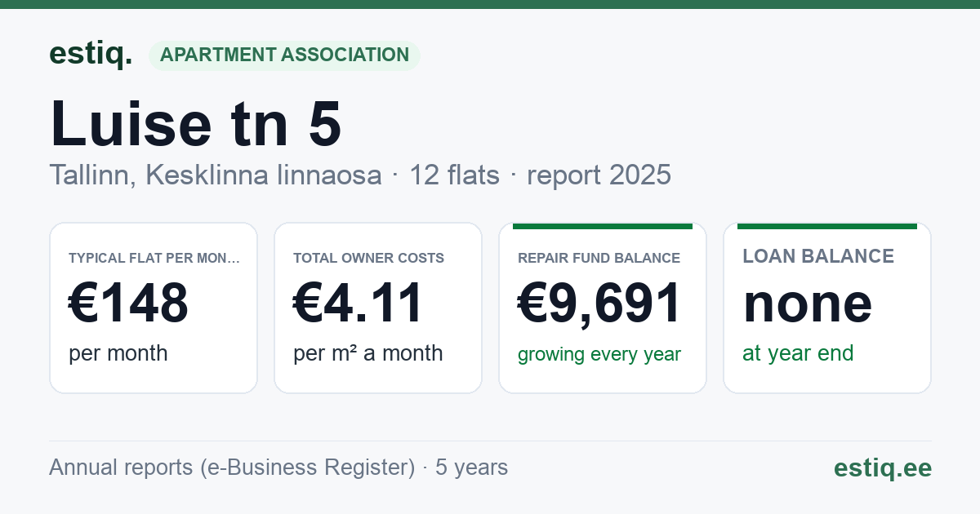
Task: Click the LOAN BALANCE label
Action: click(818, 256)
